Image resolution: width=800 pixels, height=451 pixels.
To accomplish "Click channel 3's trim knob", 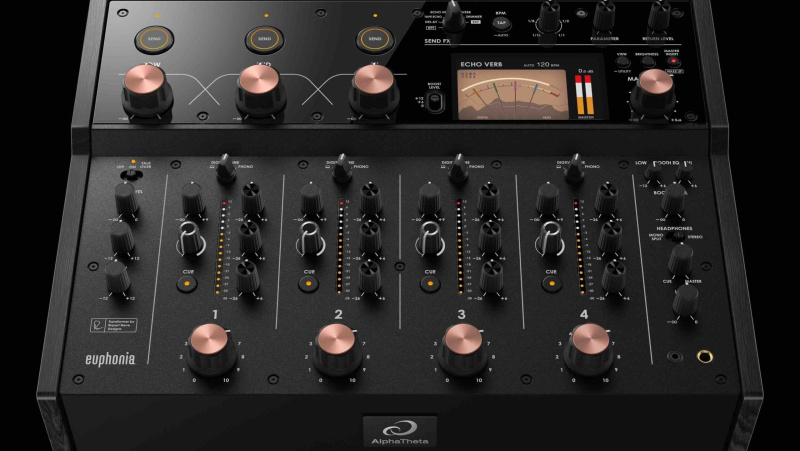I will pyautogui.click(x=430, y=199).
